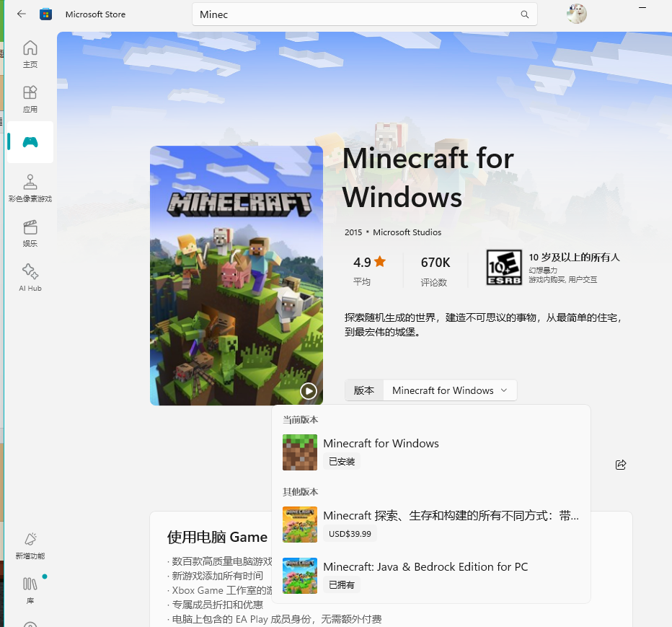Click the Microsoft Store logo icon
The height and width of the screenshot is (627, 672).
point(46,14)
